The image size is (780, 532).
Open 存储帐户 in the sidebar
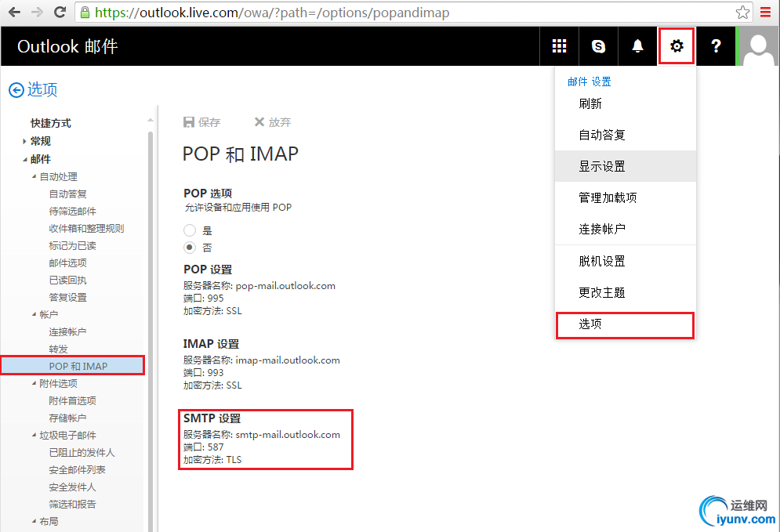point(67,418)
